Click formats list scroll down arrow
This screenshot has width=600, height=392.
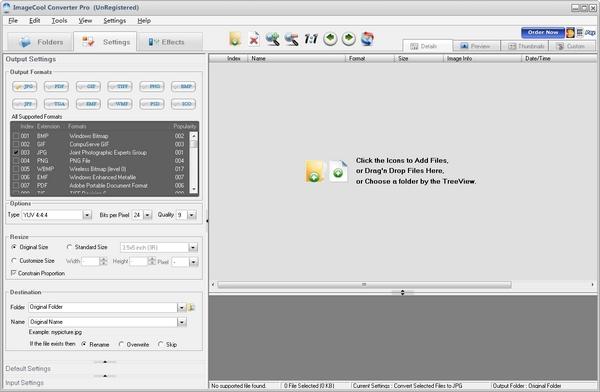coord(194,189)
